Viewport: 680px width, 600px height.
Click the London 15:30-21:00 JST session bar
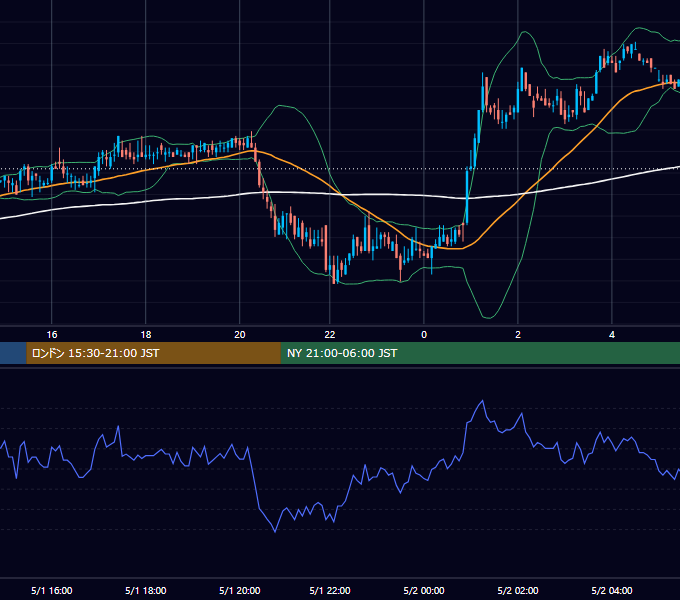point(154,353)
